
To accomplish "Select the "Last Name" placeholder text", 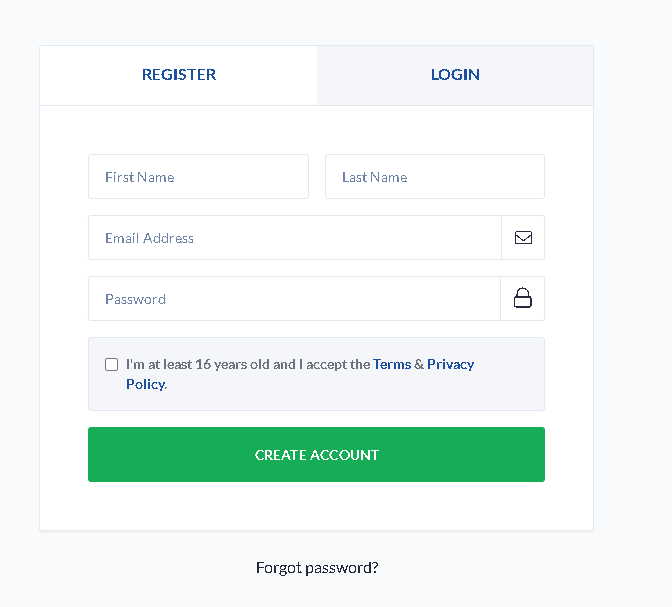I will [375, 178].
